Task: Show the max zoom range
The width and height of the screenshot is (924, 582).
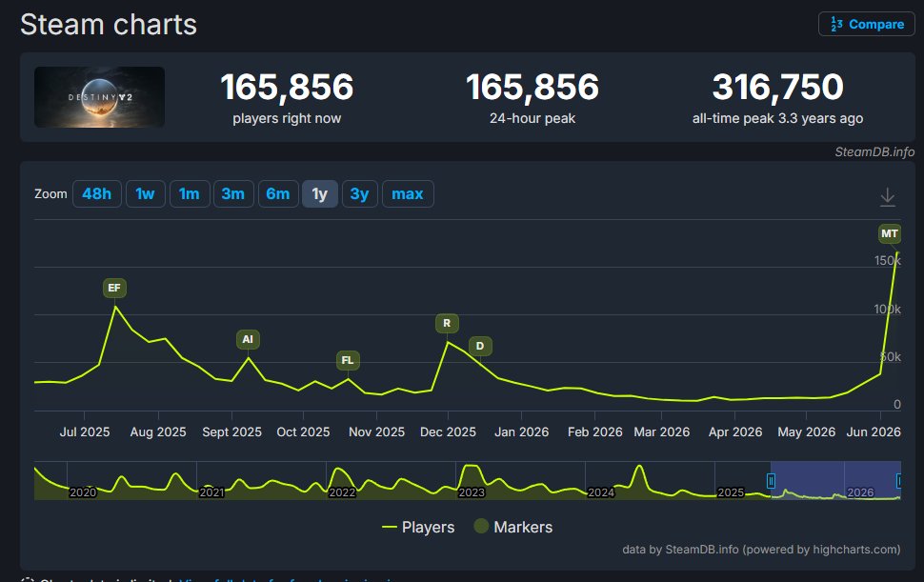Action: point(408,193)
